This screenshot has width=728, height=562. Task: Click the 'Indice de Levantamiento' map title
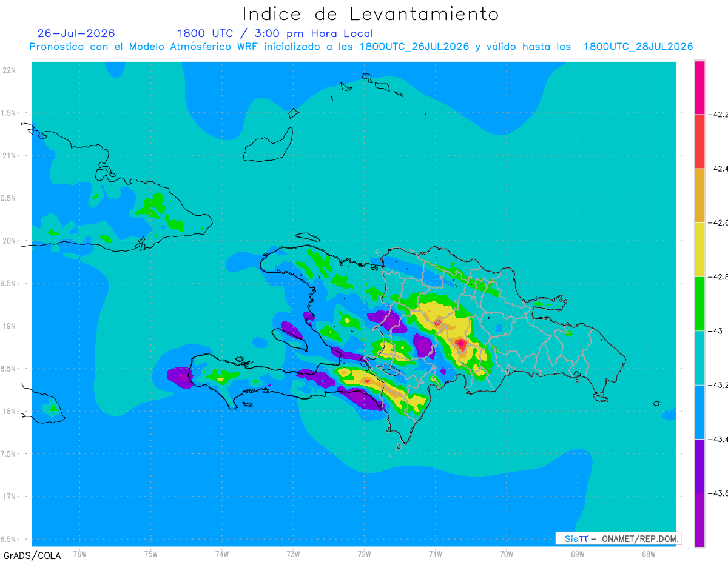pos(371,13)
